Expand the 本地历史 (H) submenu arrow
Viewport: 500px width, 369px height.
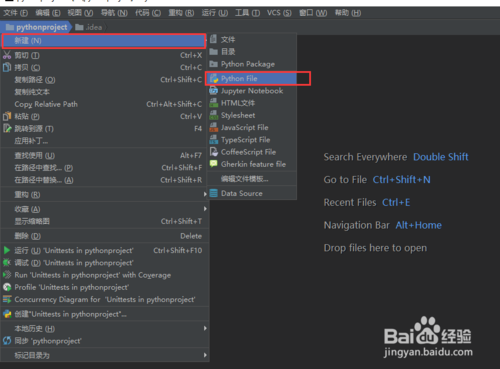coord(205,329)
